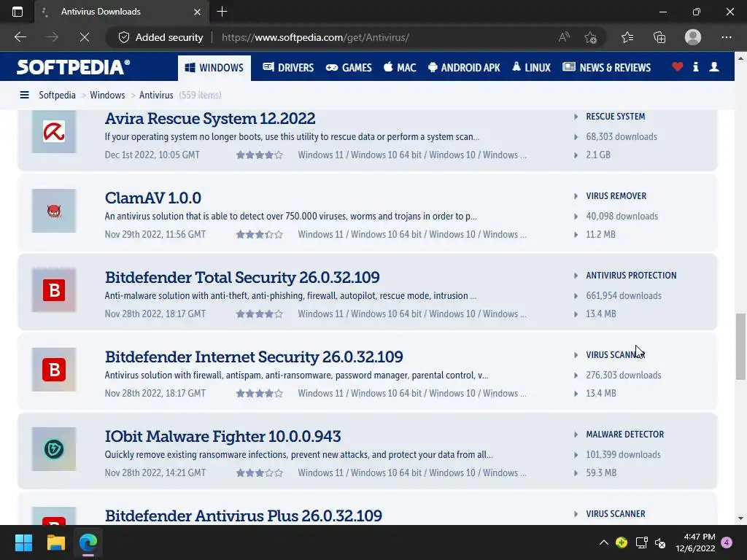Screen dimensions: 747x560
Task: Stop loading the page with the X button
Action: pos(85,37)
